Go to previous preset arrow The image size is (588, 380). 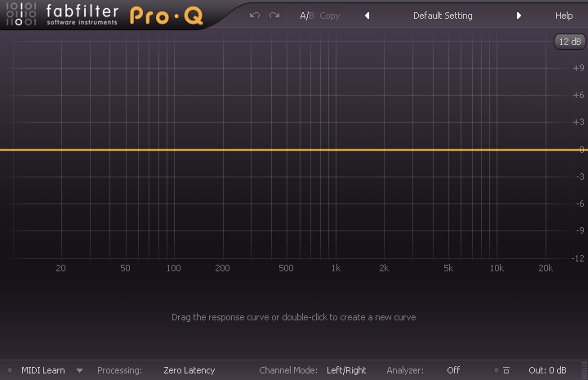[367, 16]
